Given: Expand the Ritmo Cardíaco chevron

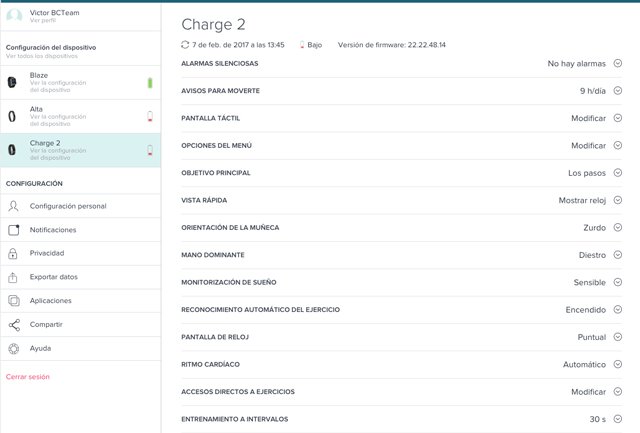Looking at the screenshot, I should point(618,364).
